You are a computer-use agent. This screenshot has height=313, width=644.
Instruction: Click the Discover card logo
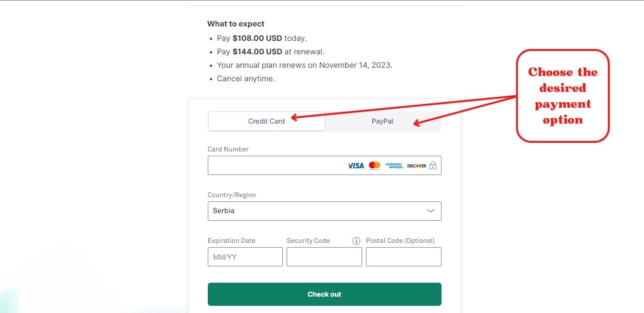tap(417, 165)
